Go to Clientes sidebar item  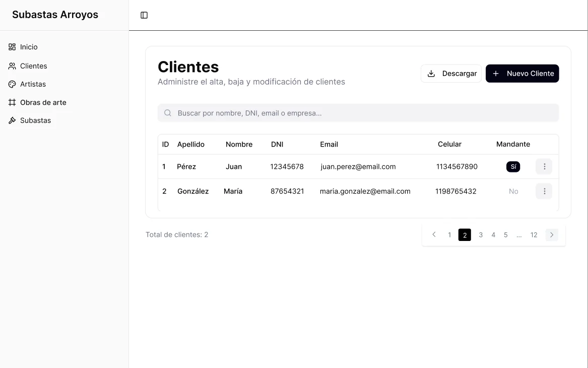(x=28, y=66)
